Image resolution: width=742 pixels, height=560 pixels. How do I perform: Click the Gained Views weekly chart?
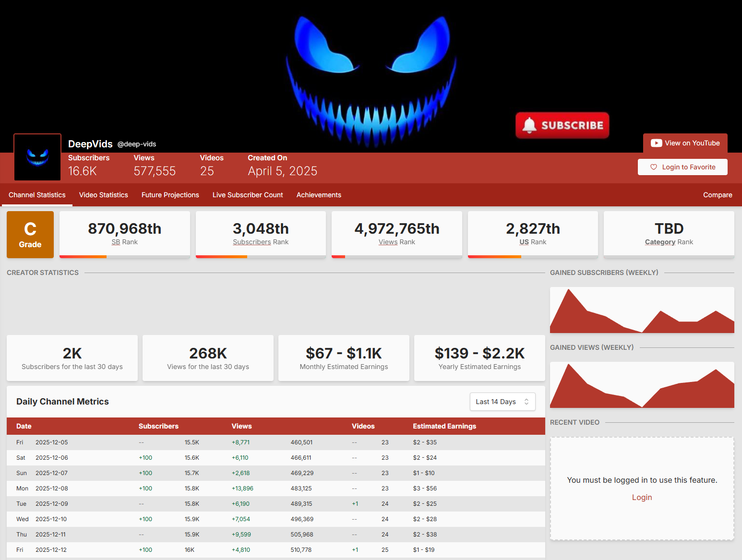coord(642,385)
